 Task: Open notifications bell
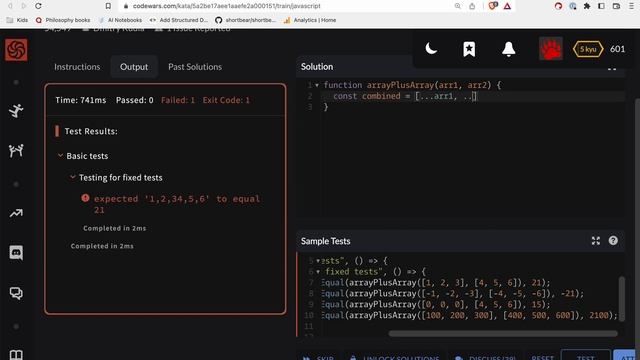509,49
